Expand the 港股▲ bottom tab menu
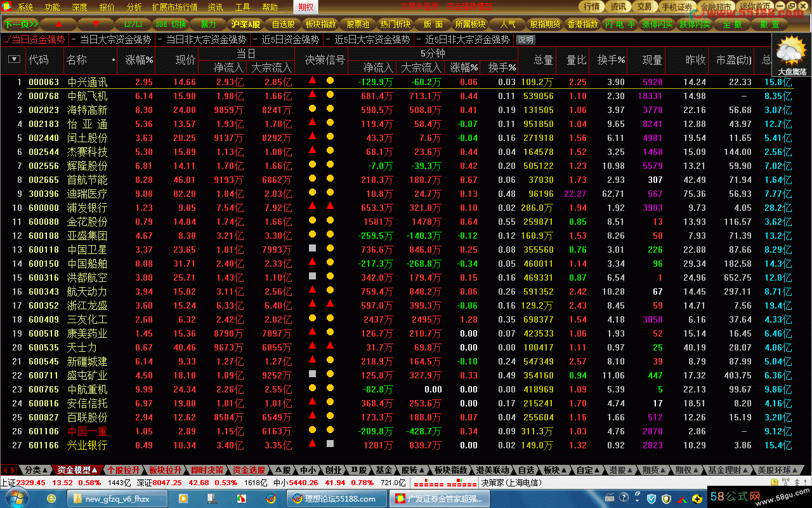812x508 pixels. coord(620,471)
